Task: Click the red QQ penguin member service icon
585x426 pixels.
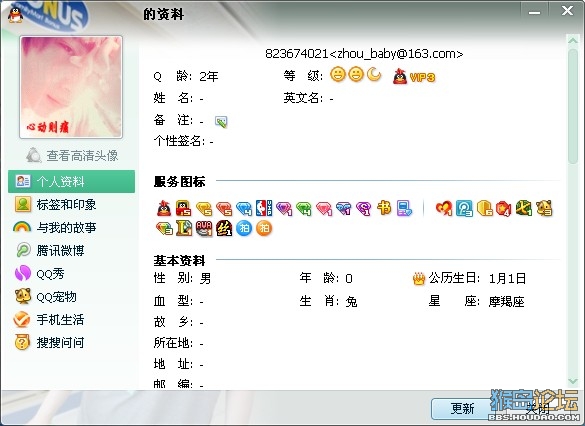Action: point(164,208)
